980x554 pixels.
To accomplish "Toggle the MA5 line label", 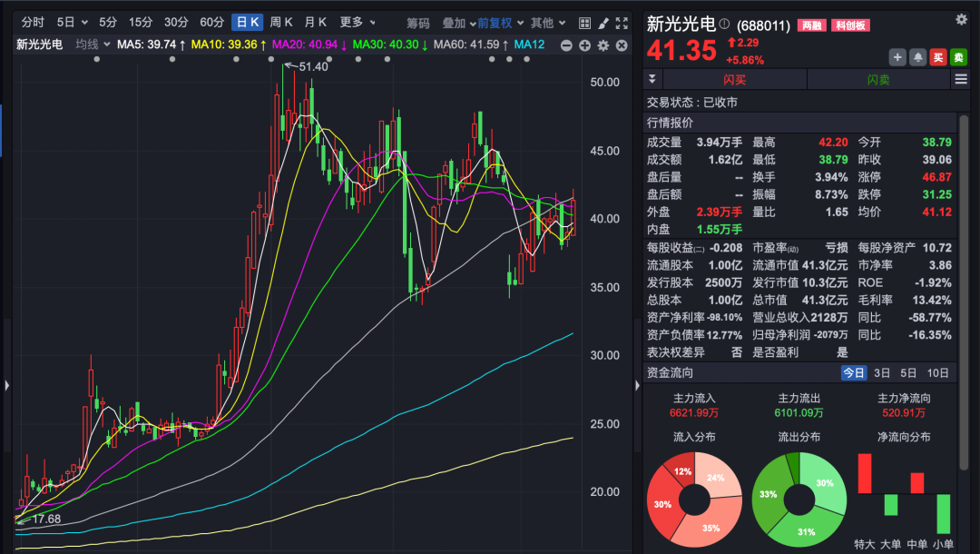I will click(152, 45).
